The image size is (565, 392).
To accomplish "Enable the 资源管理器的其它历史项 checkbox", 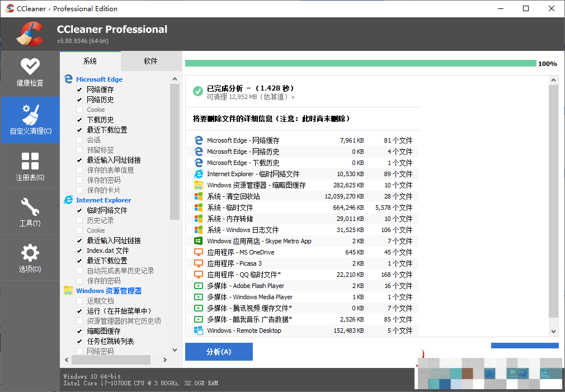I will (79, 321).
